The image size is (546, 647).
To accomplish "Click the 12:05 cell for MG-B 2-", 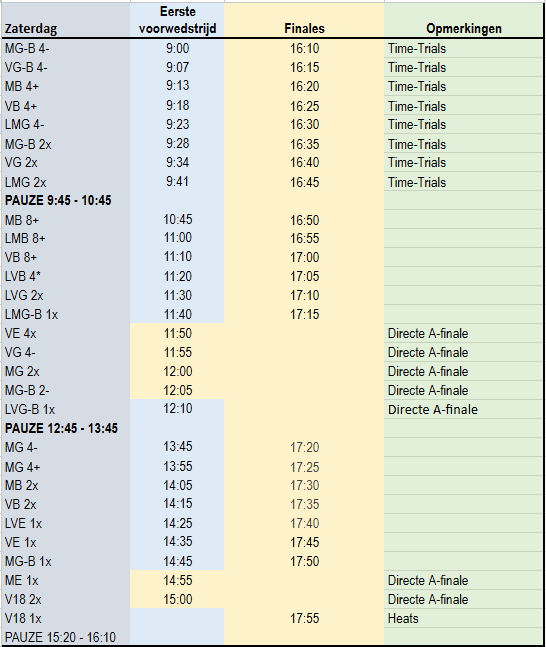I will click(177, 390).
